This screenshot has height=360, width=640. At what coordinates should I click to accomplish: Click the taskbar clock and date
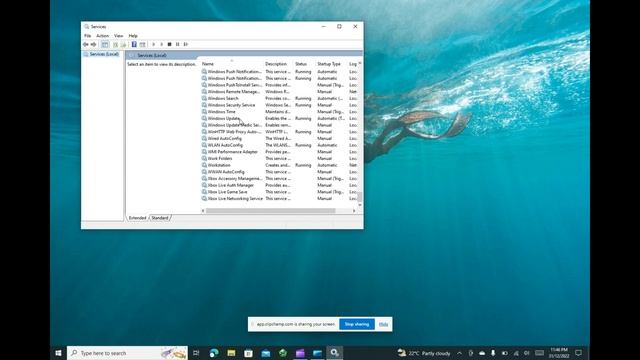click(559, 353)
